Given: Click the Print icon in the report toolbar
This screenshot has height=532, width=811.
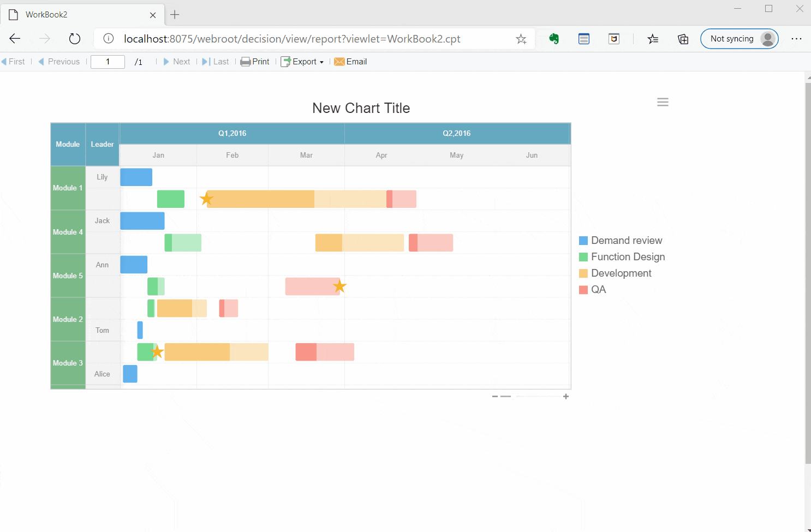Looking at the screenshot, I should point(246,61).
